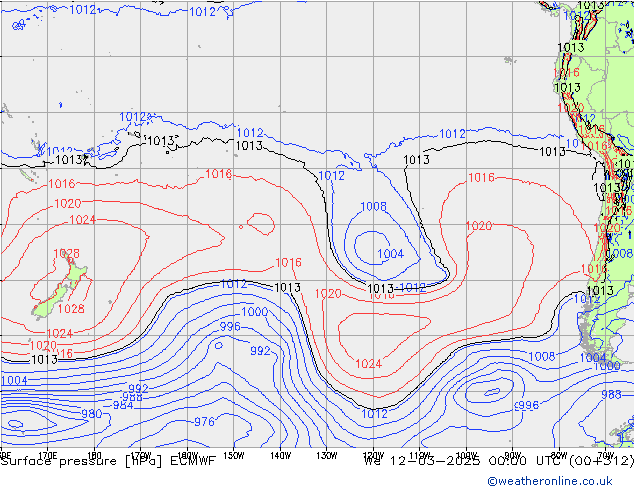Click the blue '980' isobar label

coord(91,414)
